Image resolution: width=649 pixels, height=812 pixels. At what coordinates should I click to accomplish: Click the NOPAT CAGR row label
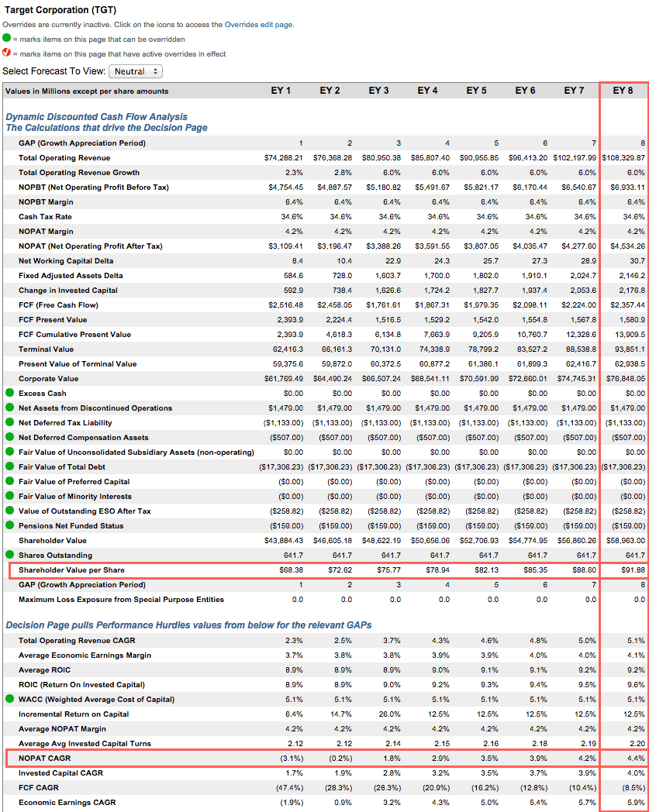click(44, 758)
